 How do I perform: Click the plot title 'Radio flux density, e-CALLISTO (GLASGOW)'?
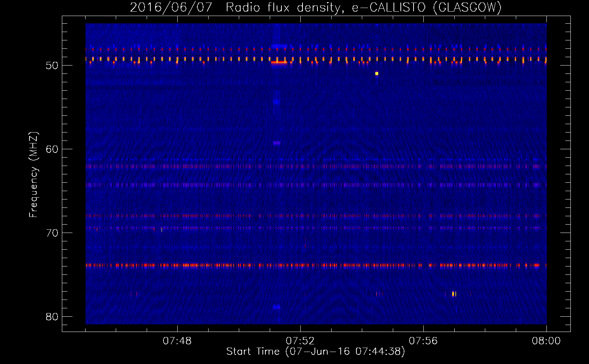(x=363, y=7)
